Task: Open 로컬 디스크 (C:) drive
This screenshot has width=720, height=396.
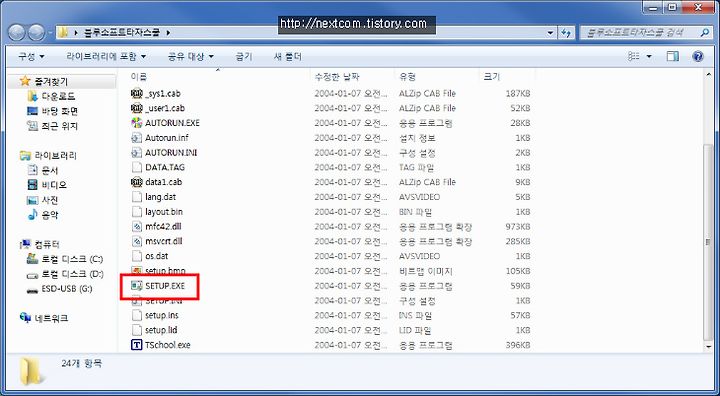Action: 72,259
